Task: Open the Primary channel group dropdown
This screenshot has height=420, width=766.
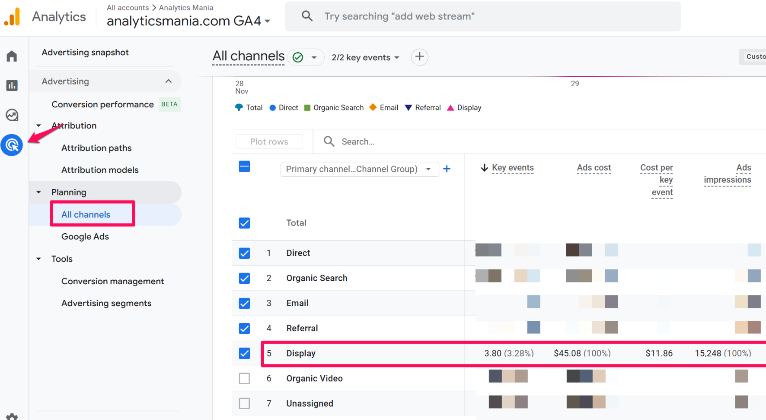Action: coord(360,169)
